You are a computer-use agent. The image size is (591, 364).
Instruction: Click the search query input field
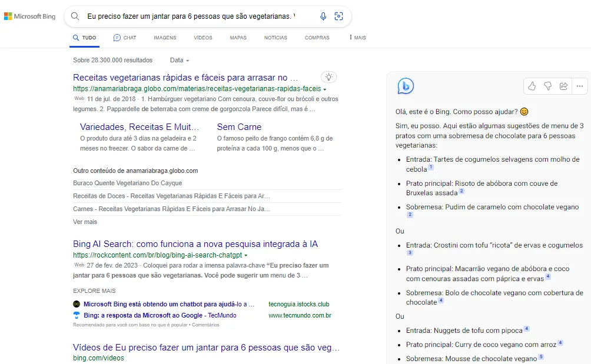coord(191,16)
